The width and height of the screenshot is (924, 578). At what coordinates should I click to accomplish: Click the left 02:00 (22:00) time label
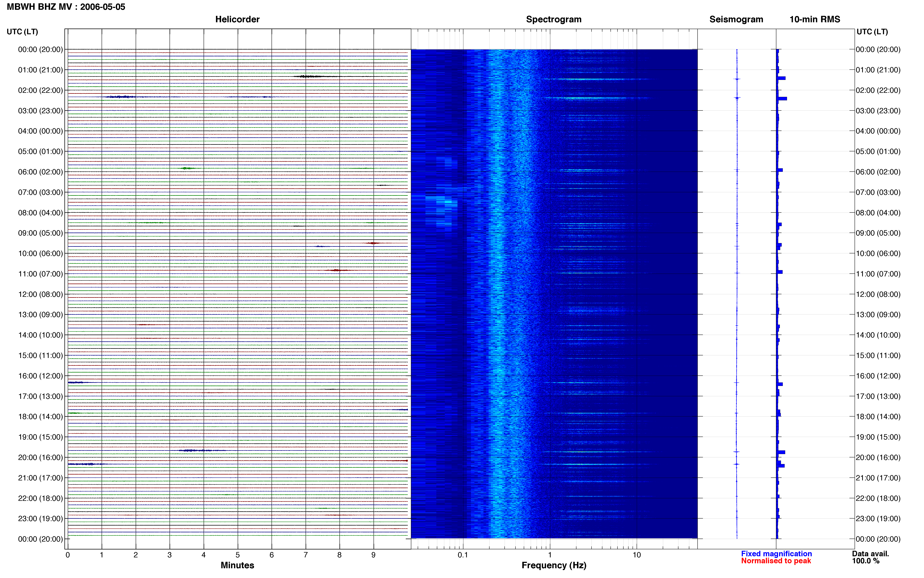click(x=41, y=90)
